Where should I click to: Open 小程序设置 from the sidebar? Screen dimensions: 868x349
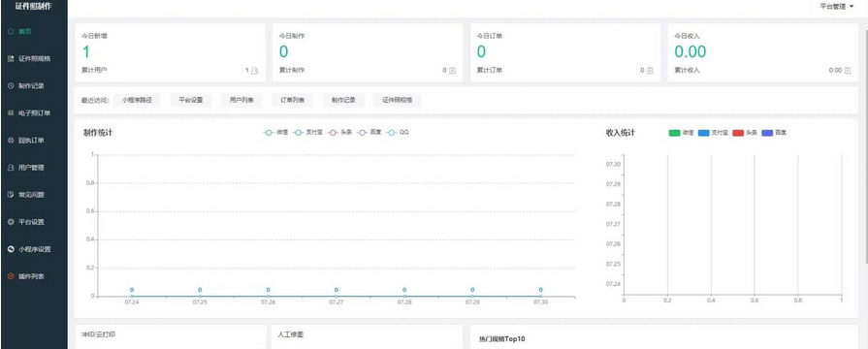pyautogui.click(x=34, y=249)
